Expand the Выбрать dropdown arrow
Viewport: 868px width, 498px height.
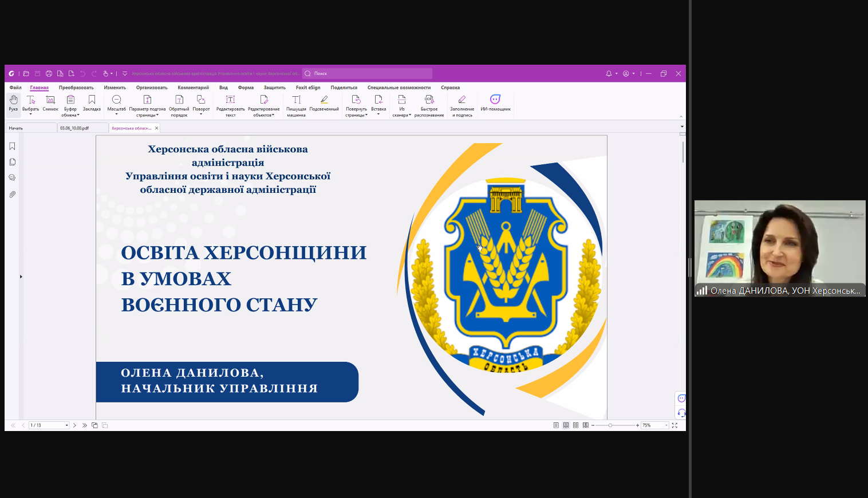pos(31,114)
